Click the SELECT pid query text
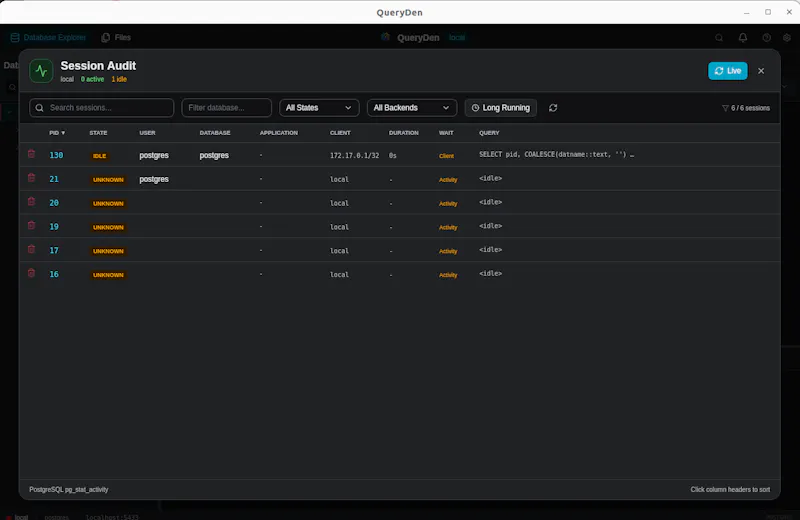 [x=556, y=154]
